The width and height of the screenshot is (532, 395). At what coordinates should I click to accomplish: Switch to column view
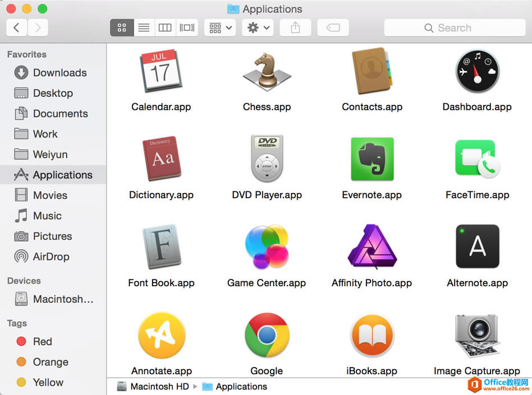point(165,27)
